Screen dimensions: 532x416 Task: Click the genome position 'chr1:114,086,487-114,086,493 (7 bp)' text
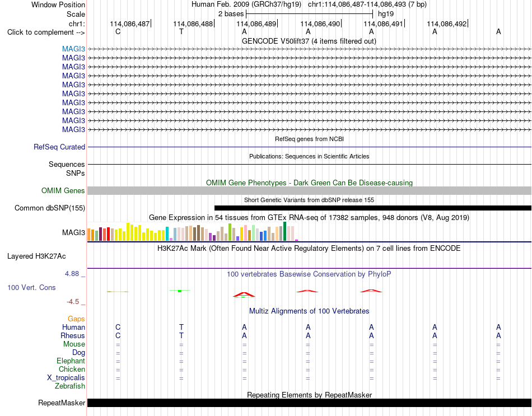pyautogui.click(x=367, y=4)
